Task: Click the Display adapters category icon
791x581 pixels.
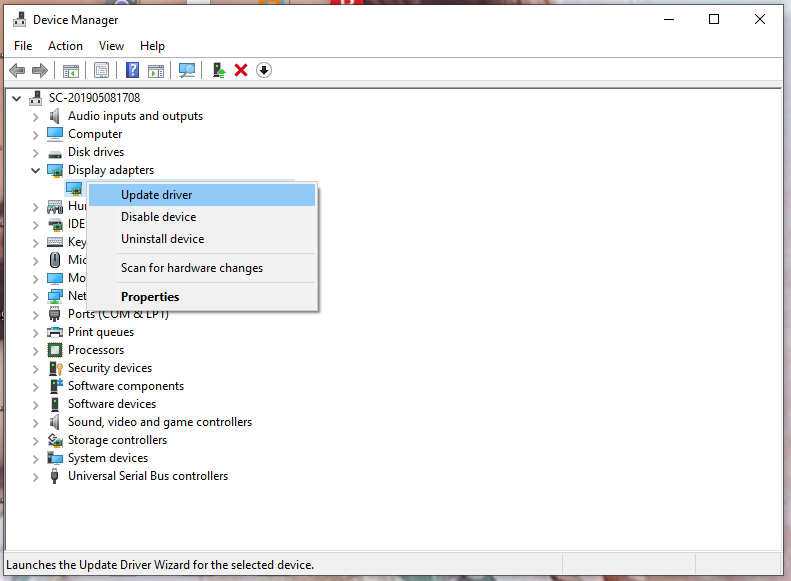Action: (54, 170)
